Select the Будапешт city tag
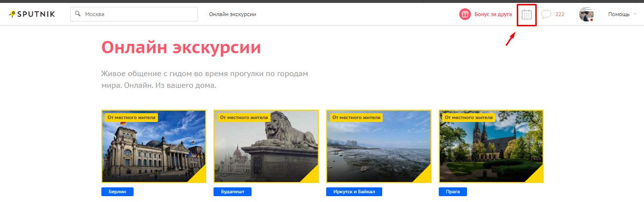 233,192
